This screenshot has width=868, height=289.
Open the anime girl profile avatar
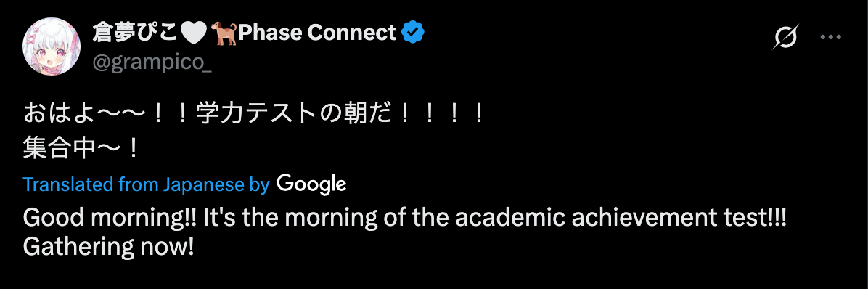(x=51, y=46)
